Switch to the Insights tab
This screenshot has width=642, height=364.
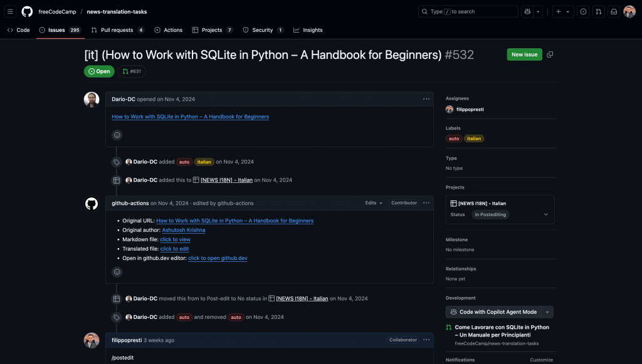coord(308,30)
